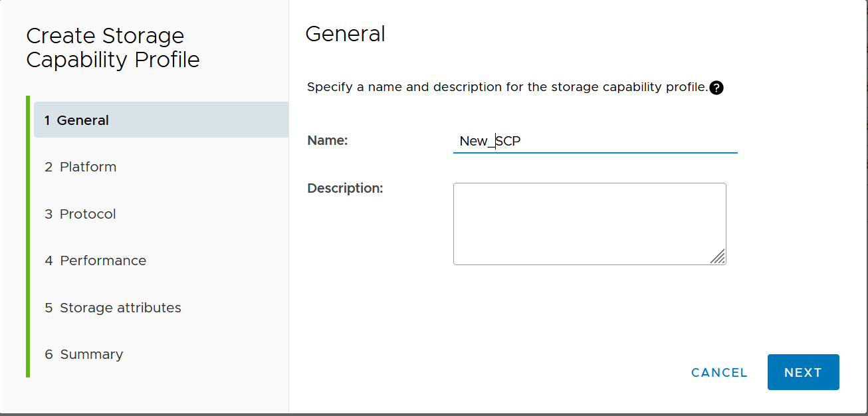Open the Protocol wizard step
Image resolution: width=868 pixels, height=416 pixels.
coord(88,214)
